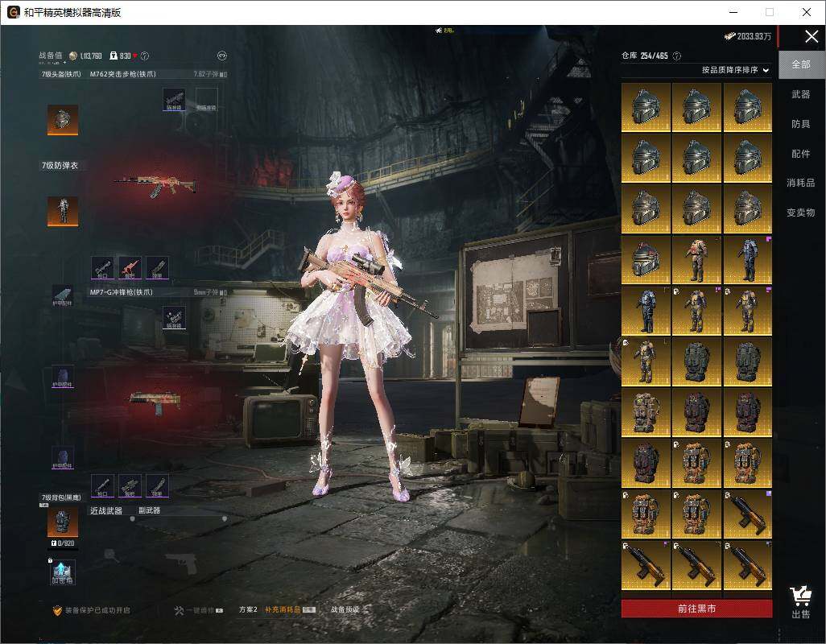Open the M762 equipped scope slot
The width and height of the screenshot is (826, 644).
pyautogui.click(x=174, y=100)
